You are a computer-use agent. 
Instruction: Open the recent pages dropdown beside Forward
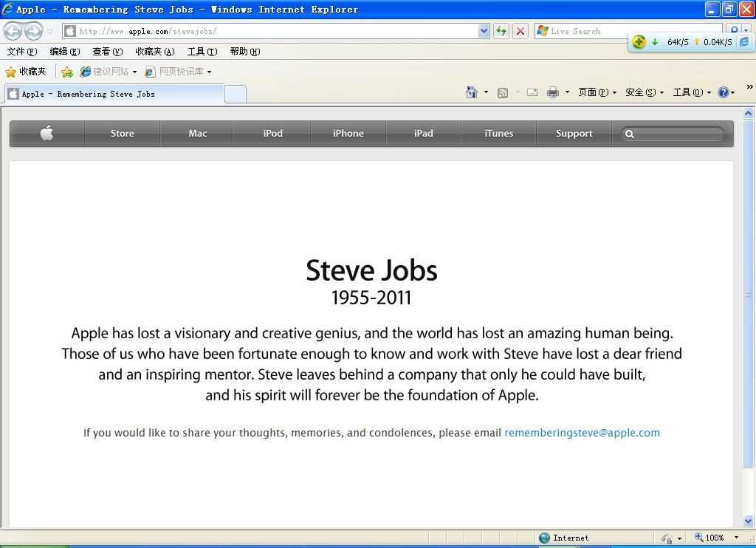click(49, 31)
